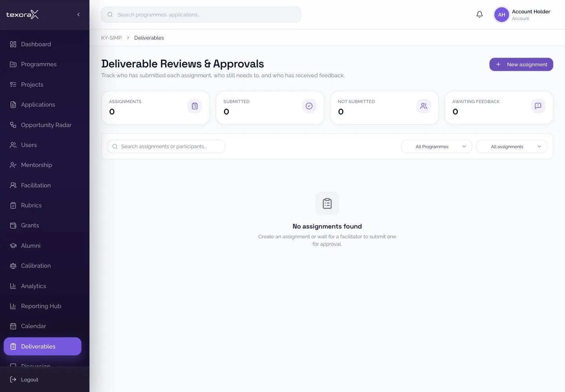Click the Awaiting Feedback message icon
565x392 pixels.
(x=538, y=106)
